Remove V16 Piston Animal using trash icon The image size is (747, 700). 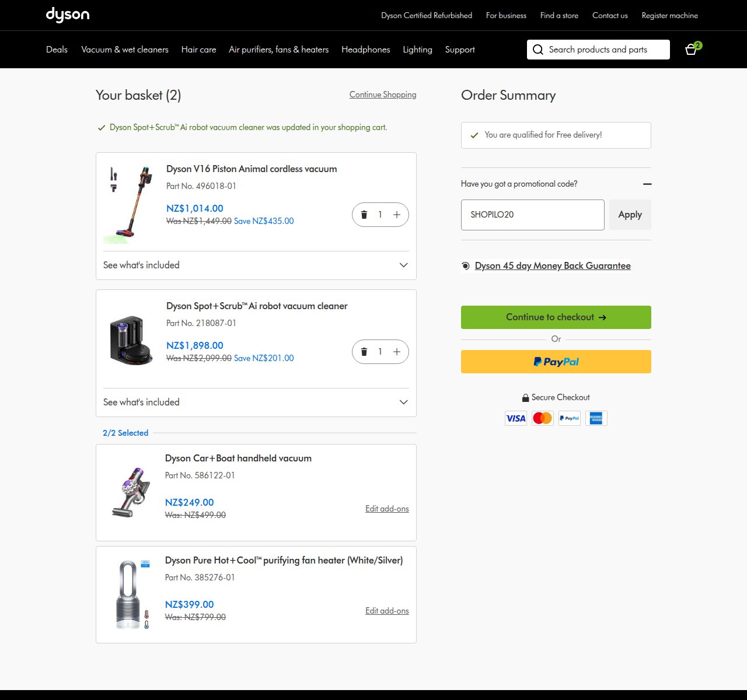(364, 215)
